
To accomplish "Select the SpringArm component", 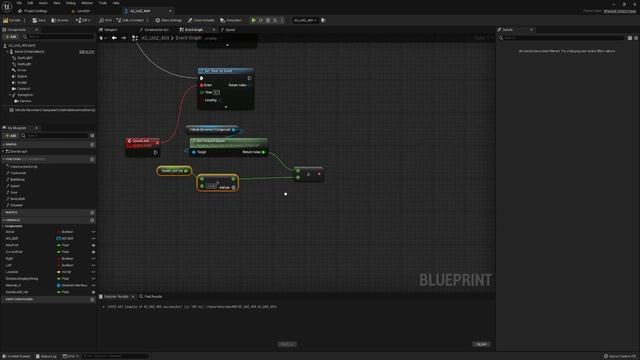I will tap(25, 95).
